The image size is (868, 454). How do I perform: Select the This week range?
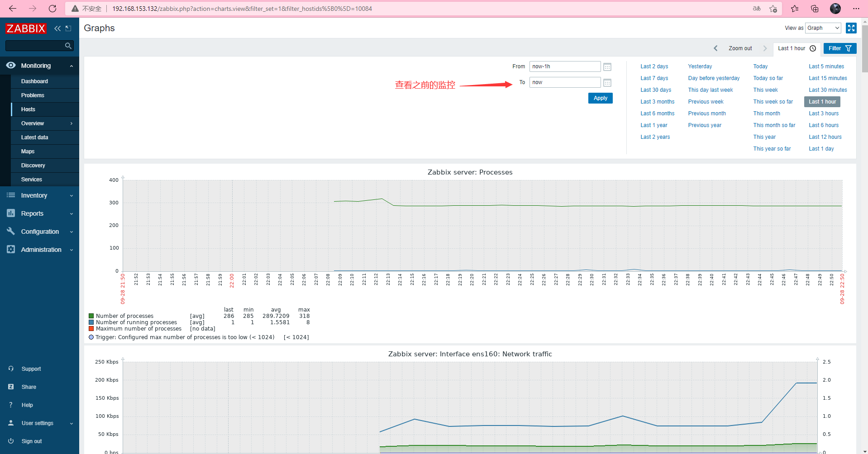coord(765,90)
